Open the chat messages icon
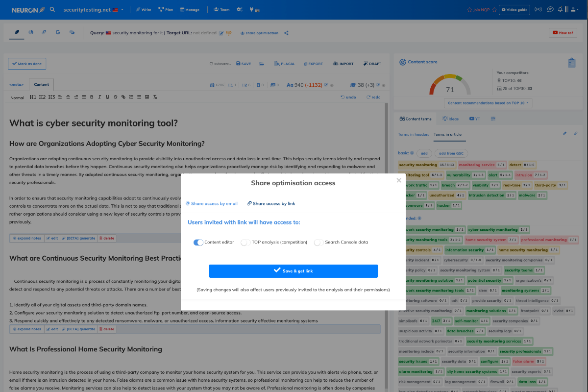Viewport: 588px width, 392px height. point(550,9)
